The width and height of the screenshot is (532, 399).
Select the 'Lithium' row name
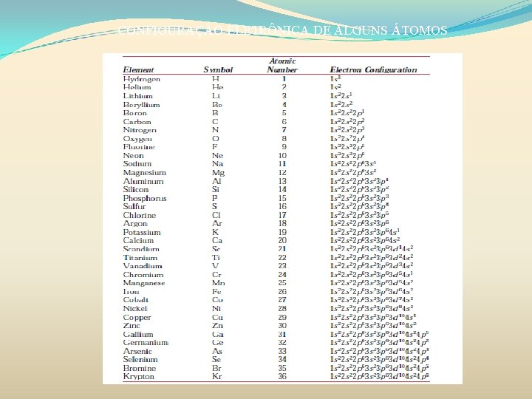coord(137,96)
